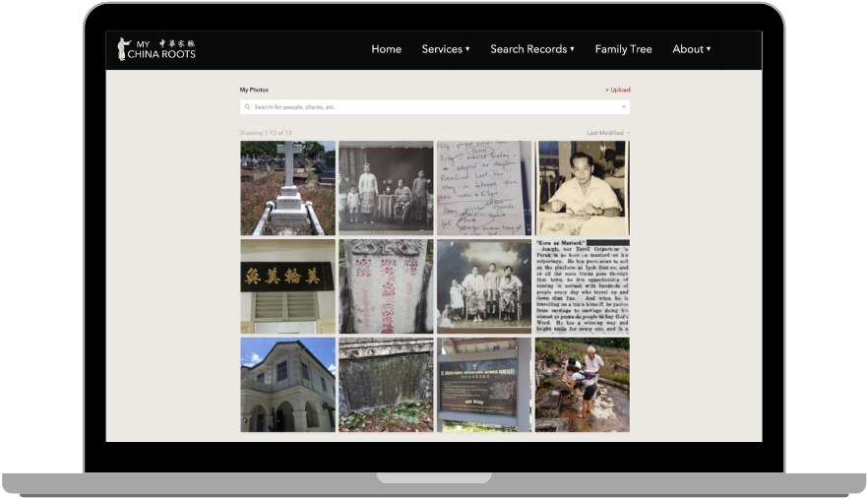
Task: Expand the Search Records menu
Action: pyautogui.click(x=531, y=49)
